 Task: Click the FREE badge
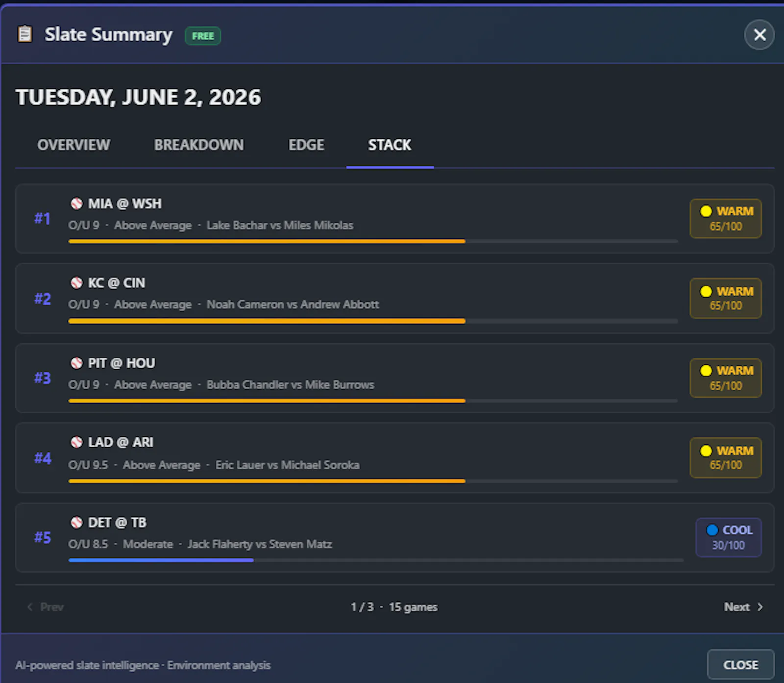click(203, 36)
